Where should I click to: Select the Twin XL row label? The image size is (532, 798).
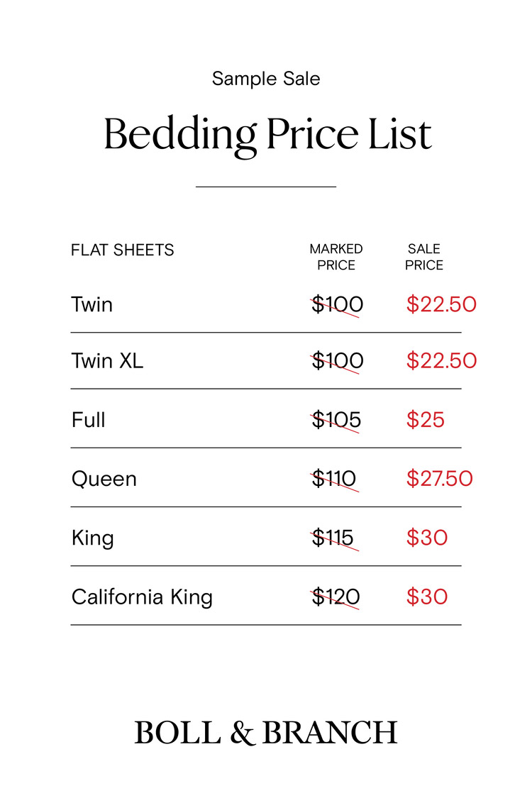tap(107, 361)
